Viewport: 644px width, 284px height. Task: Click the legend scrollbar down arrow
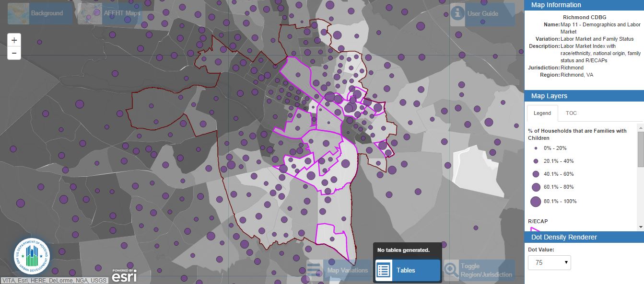point(641,227)
